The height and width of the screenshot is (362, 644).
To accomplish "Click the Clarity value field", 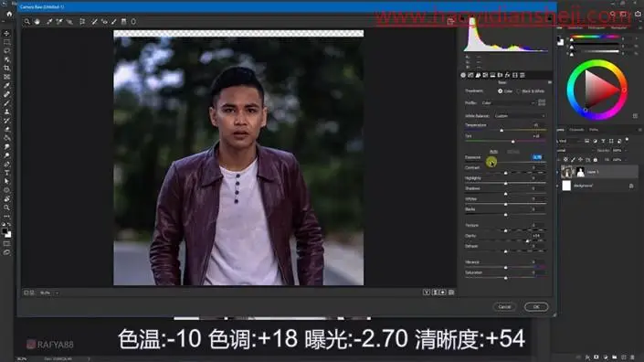I will 537,236.
